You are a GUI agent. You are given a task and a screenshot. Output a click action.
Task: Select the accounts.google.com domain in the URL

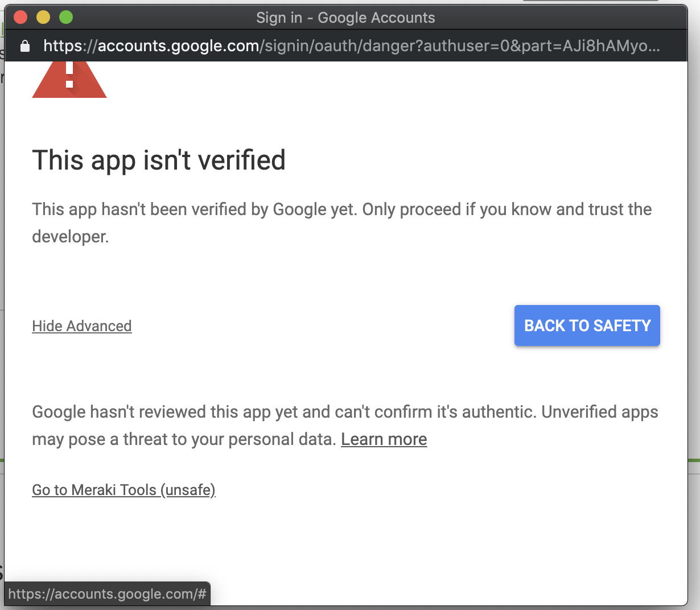pyautogui.click(x=178, y=46)
